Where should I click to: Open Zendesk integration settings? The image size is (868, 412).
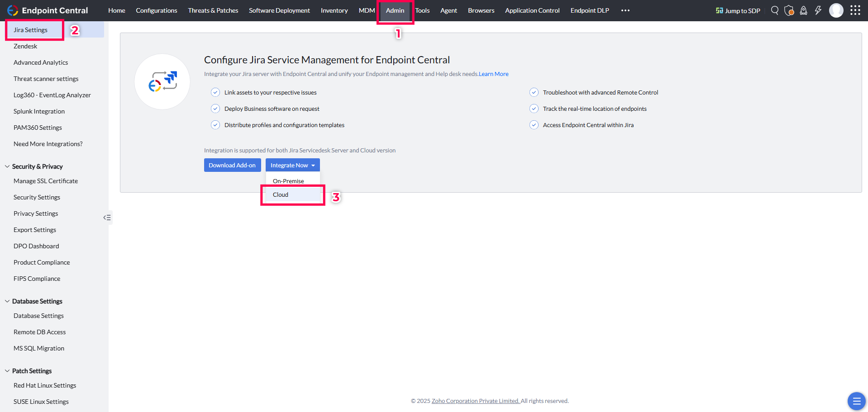25,46
